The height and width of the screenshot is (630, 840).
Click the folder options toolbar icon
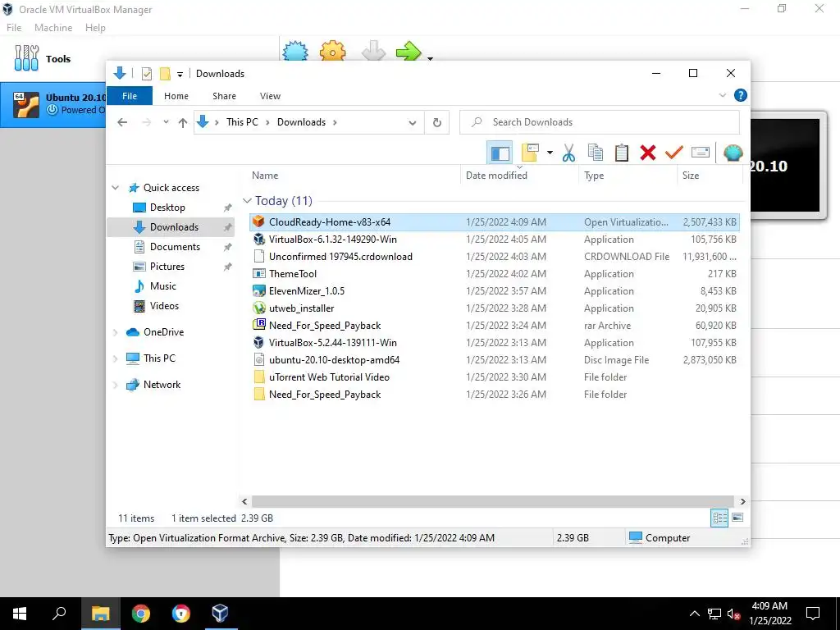click(x=530, y=153)
